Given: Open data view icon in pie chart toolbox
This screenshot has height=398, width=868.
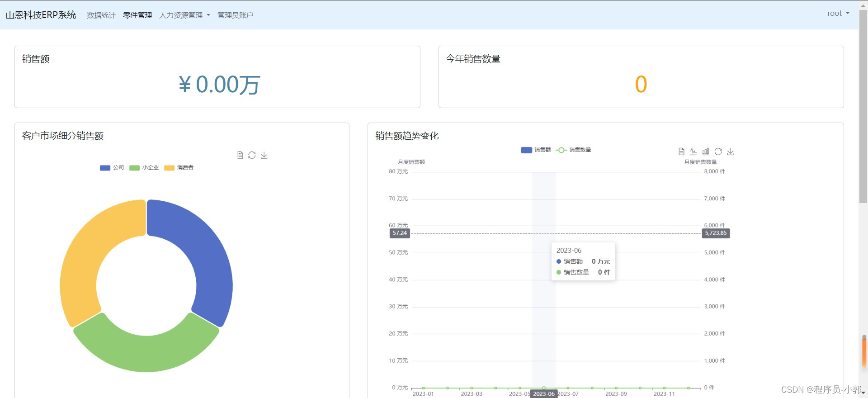Looking at the screenshot, I should [240, 155].
